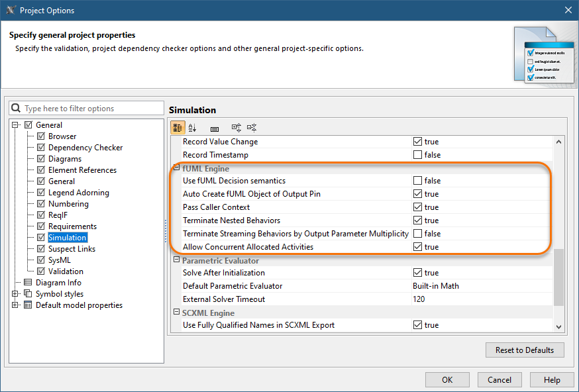
Task: Click the filter options search field
Action: 91,109
